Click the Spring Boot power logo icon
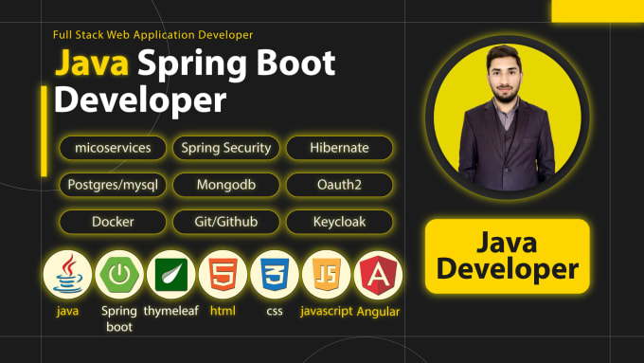 pos(119,274)
